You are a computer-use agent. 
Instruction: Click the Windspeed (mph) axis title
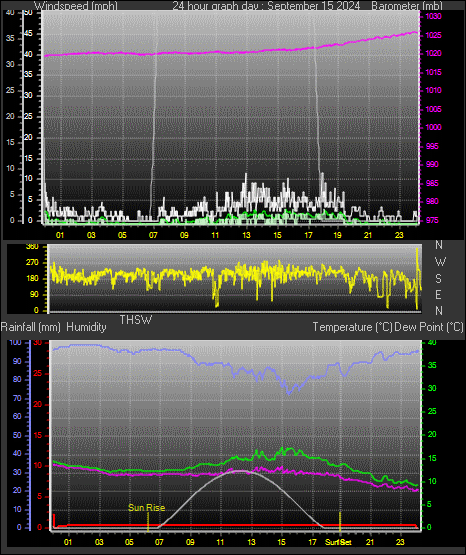(x=75, y=6)
